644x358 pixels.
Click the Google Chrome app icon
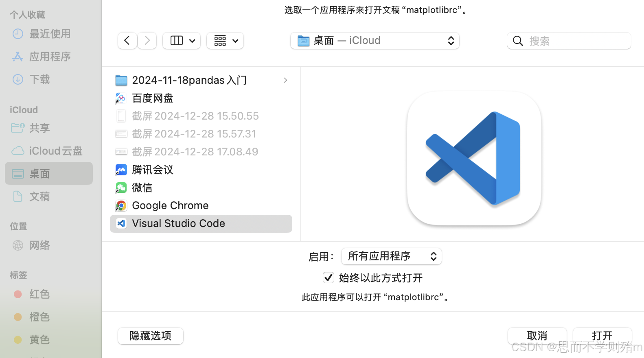[x=121, y=206]
